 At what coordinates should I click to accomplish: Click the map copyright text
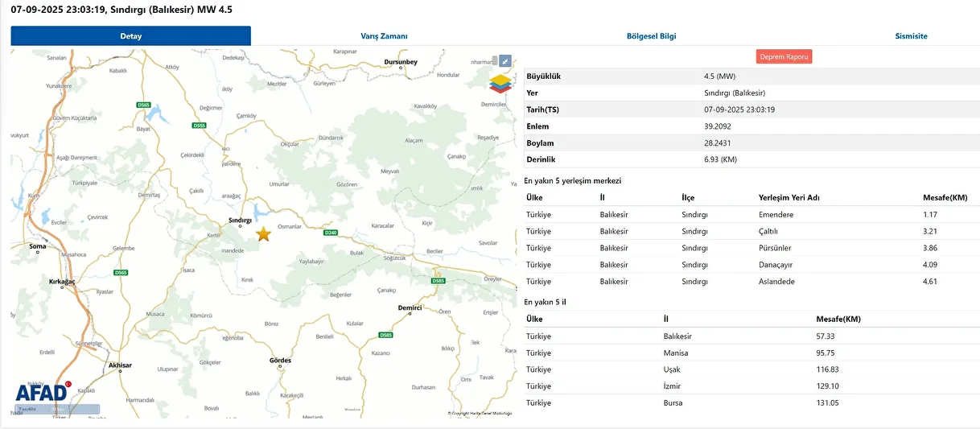tap(480, 413)
